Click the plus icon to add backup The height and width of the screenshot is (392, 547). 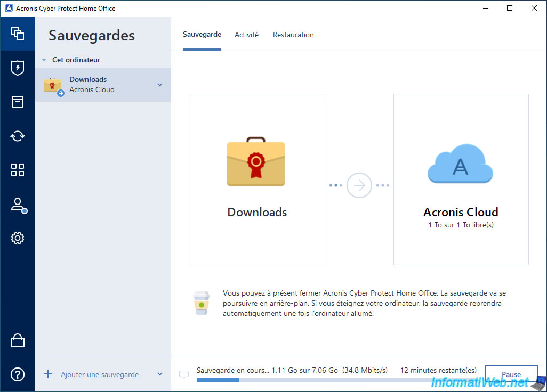click(x=48, y=374)
